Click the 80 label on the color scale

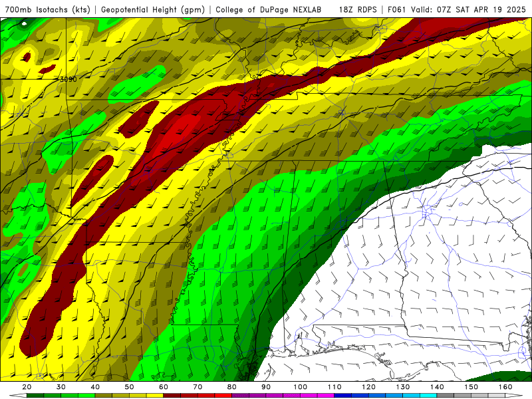[x=231, y=387]
